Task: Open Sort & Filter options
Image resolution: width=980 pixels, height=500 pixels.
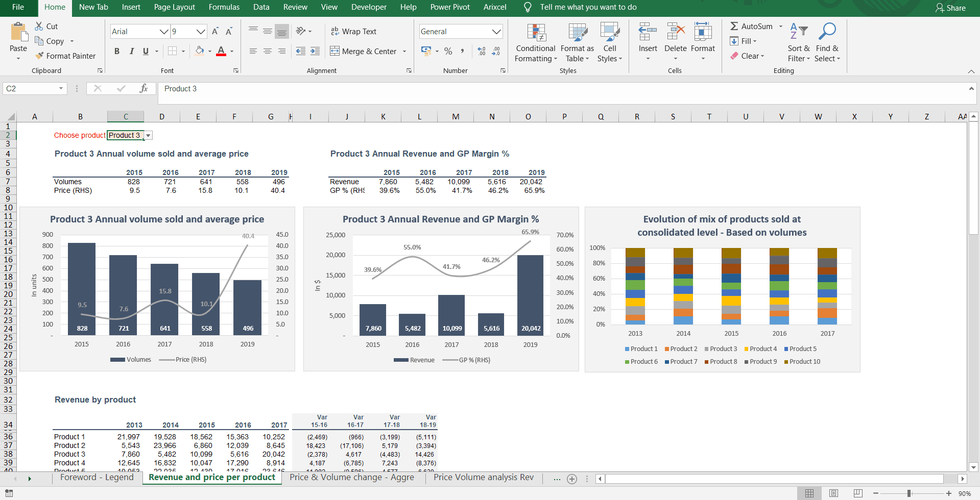Action: tap(799, 43)
